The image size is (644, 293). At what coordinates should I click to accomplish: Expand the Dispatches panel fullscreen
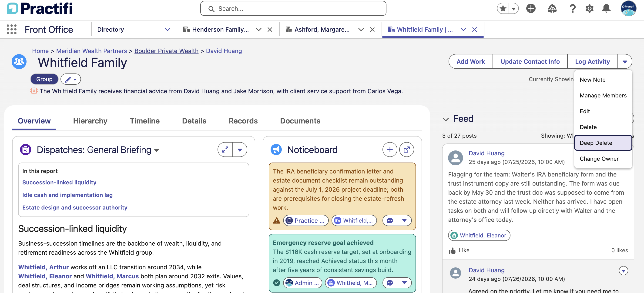click(225, 150)
